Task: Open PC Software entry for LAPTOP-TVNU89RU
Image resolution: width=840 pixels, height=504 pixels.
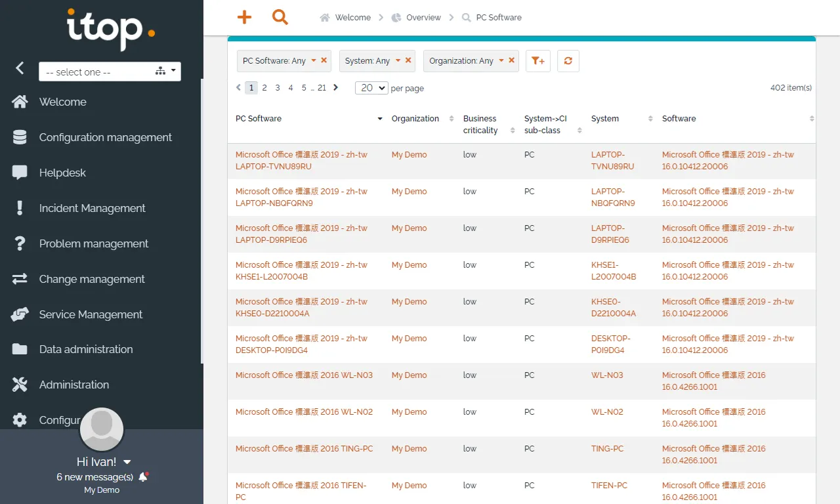Action: pyautogui.click(x=301, y=161)
